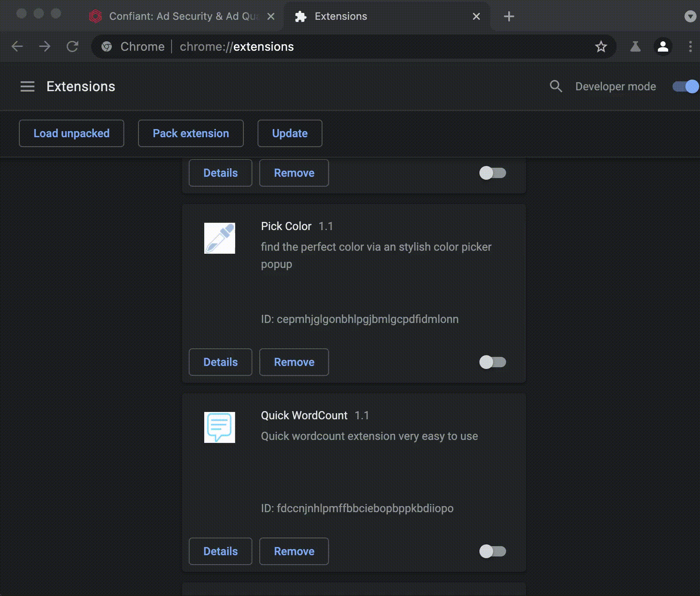Open Chrome three-dot menu
700x596 pixels.
[691, 46]
